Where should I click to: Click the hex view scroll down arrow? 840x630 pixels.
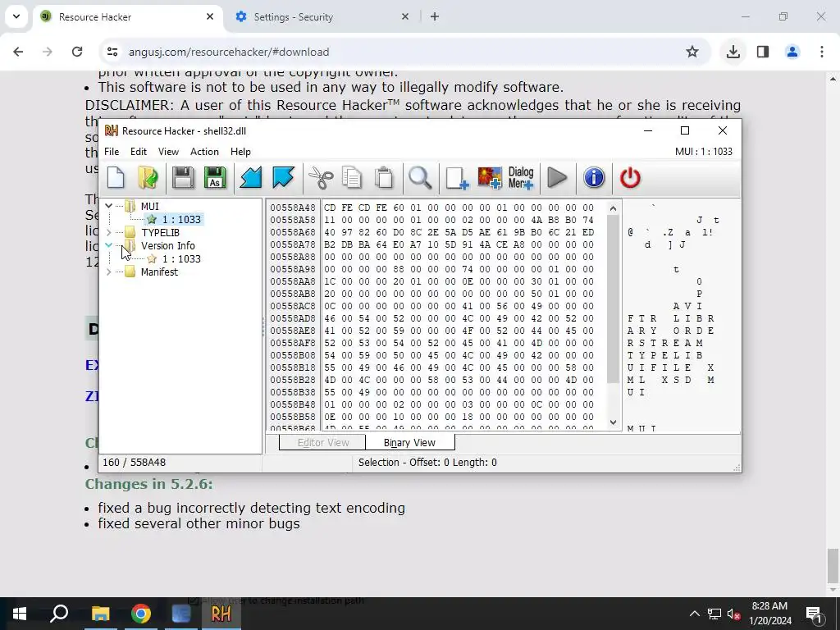pos(614,422)
